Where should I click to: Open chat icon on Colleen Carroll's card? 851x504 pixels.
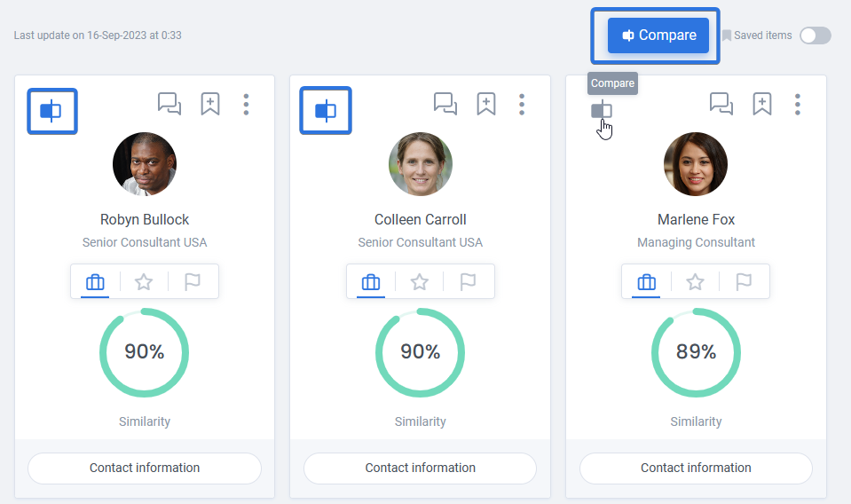pyautogui.click(x=445, y=104)
